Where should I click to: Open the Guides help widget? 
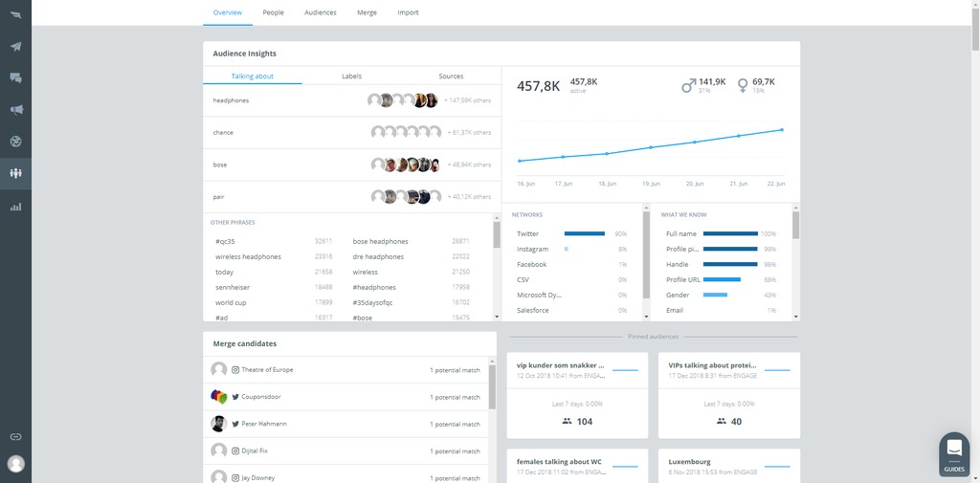pos(953,454)
